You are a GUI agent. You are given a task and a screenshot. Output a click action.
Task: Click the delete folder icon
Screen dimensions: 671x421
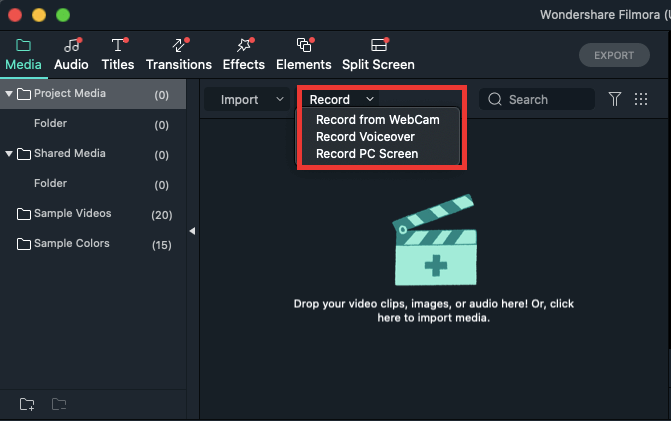click(59, 404)
